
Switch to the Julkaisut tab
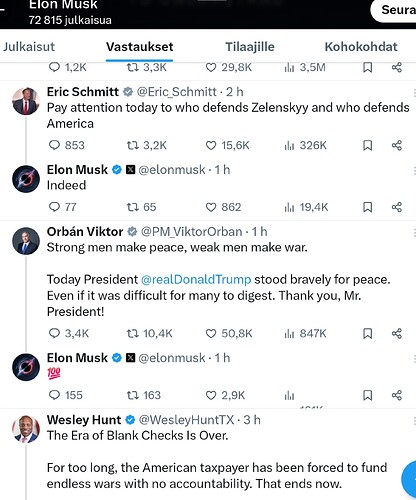tap(29, 47)
